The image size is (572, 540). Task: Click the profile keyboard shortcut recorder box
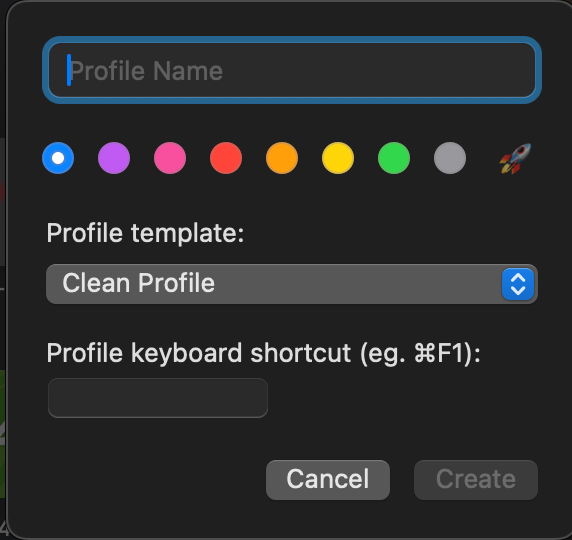[x=158, y=398]
